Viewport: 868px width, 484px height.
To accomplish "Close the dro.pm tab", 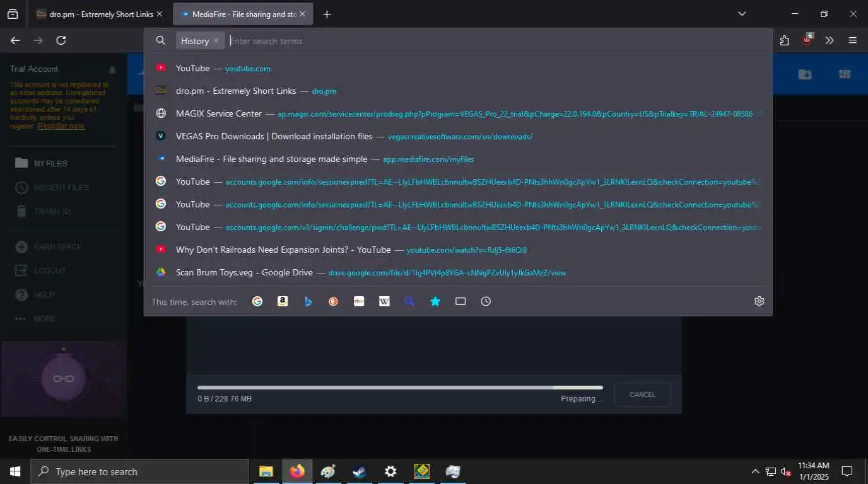I will click(160, 14).
